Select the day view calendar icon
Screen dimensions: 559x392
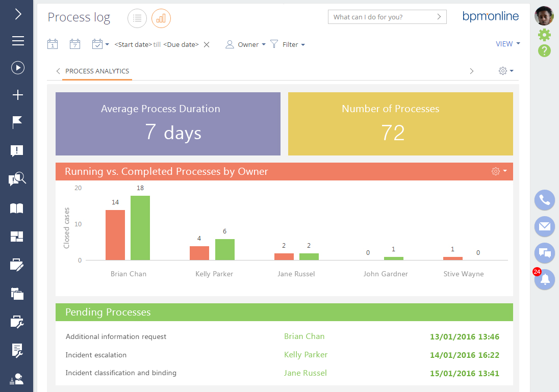pyautogui.click(x=52, y=44)
